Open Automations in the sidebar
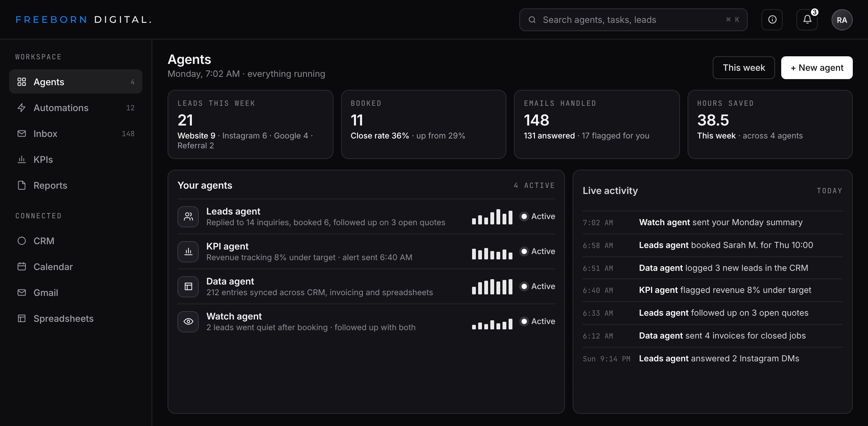Viewport: 868px width, 426px height. 76,108
